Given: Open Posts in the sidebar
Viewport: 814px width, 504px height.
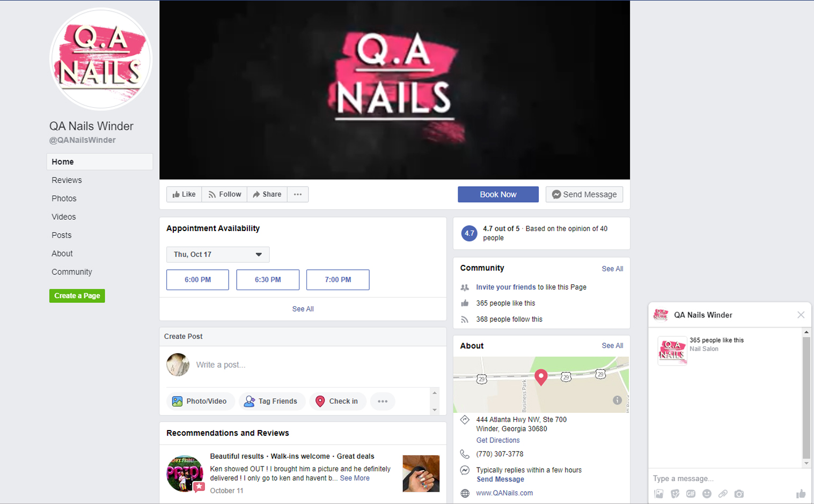Looking at the screenshot, I should (x=61, y=235).
